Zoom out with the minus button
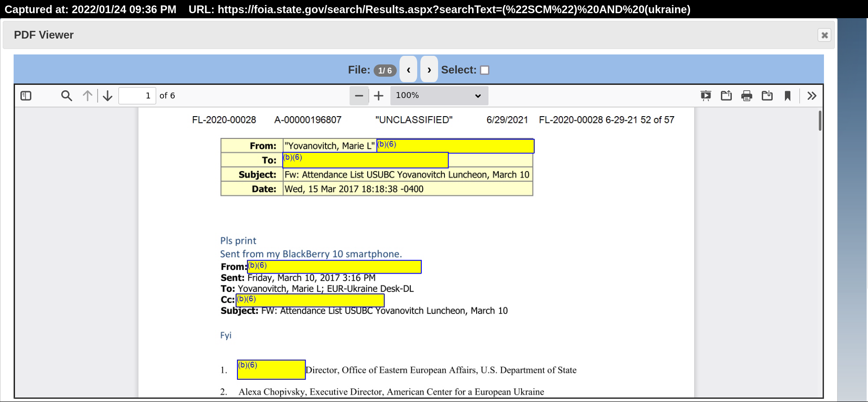 pos(359,96)
